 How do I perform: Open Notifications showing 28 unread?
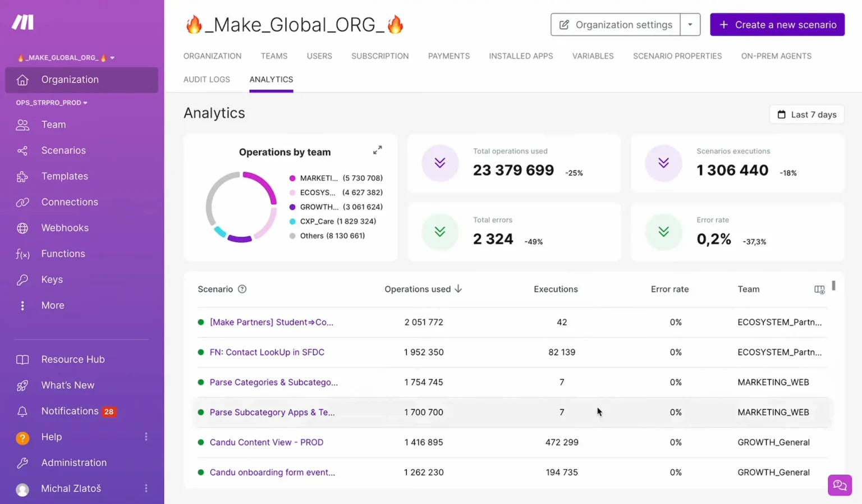[70, 411]
